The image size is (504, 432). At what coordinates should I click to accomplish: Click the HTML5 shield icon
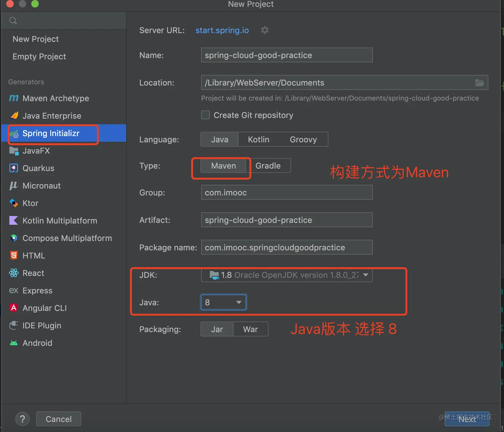tap(14, 255)
